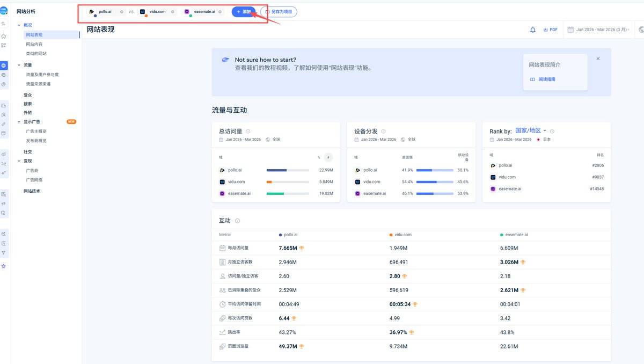Click info icon next to 总访问量

tap(248, 131)
